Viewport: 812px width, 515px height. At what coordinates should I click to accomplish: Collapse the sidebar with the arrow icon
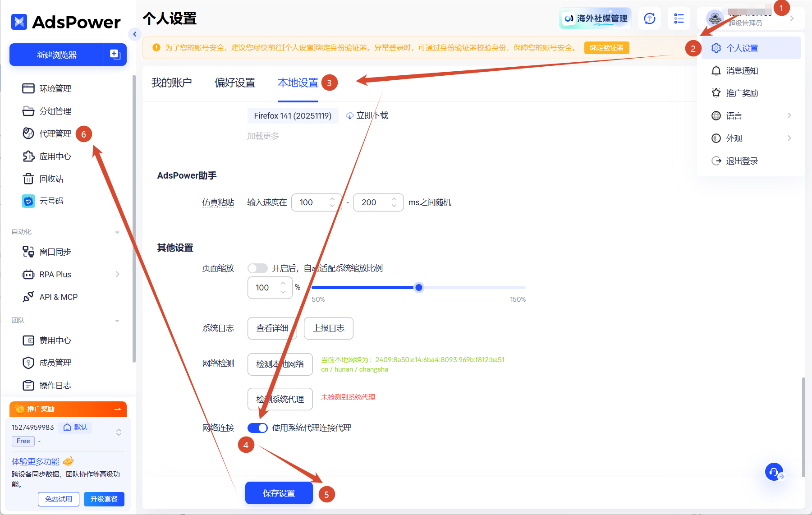pos(134,34)
